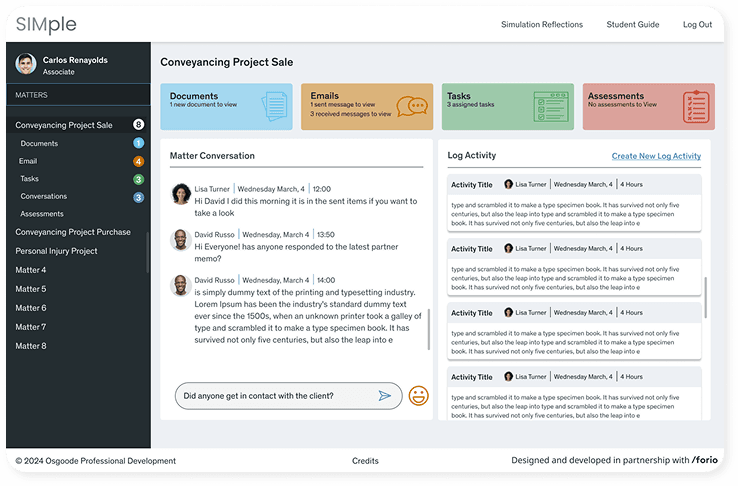Click the Emails card chat bubbles icon

tap(412, 106)
